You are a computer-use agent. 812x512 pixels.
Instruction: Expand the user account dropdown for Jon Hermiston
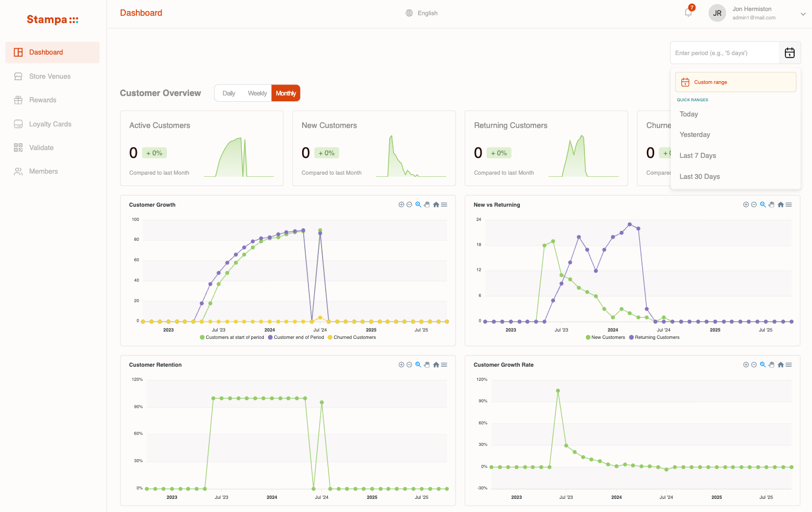[x=803, y=14]
